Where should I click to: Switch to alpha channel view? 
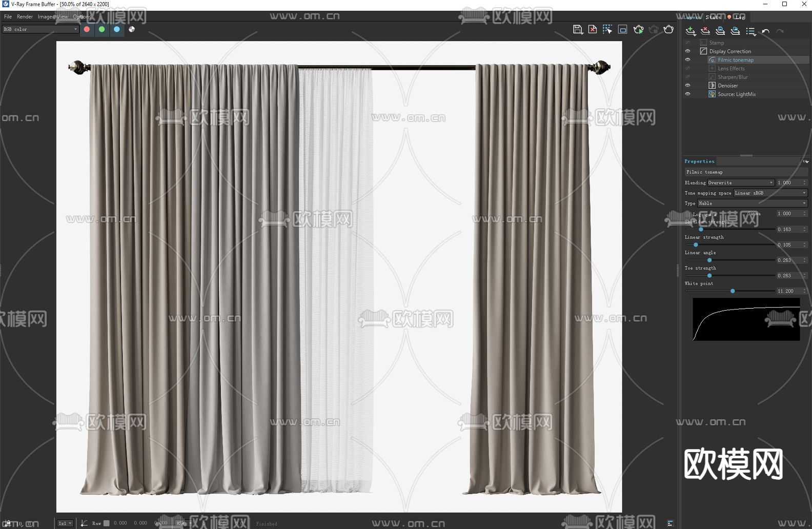(x=132, y=29)
